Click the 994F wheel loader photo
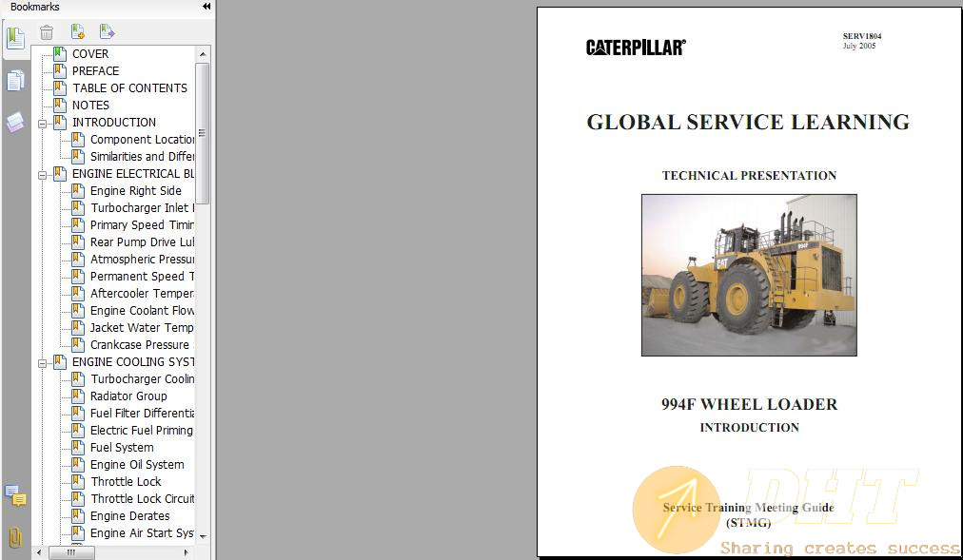 749,276
